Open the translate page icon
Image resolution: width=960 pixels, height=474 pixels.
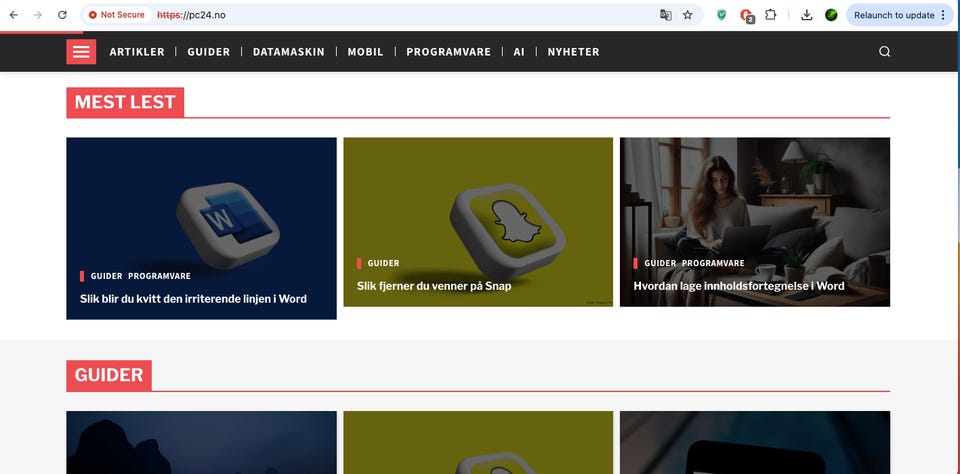[x=666, y=15]
